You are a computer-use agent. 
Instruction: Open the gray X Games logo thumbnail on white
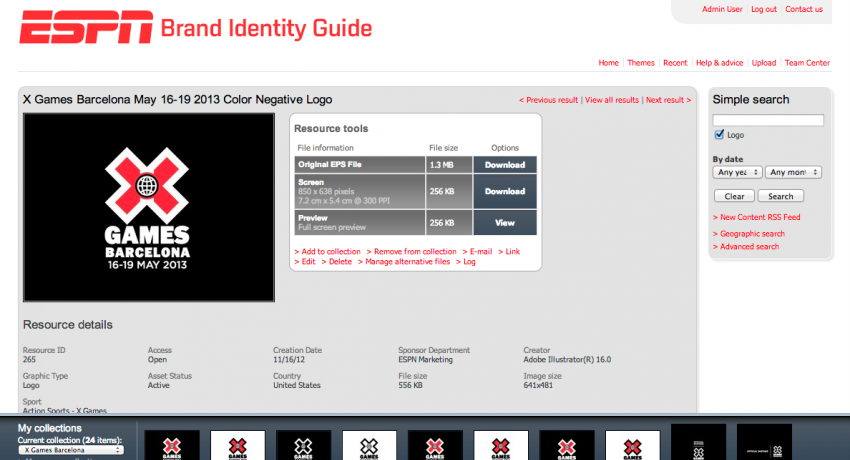point(369,445)
